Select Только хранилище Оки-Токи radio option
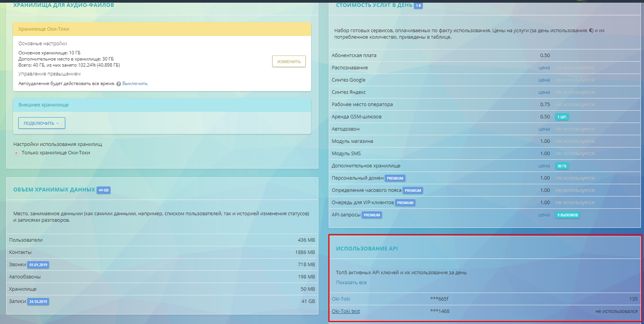The height and width of the screenshot is (324, 644). tap(16, 153)
